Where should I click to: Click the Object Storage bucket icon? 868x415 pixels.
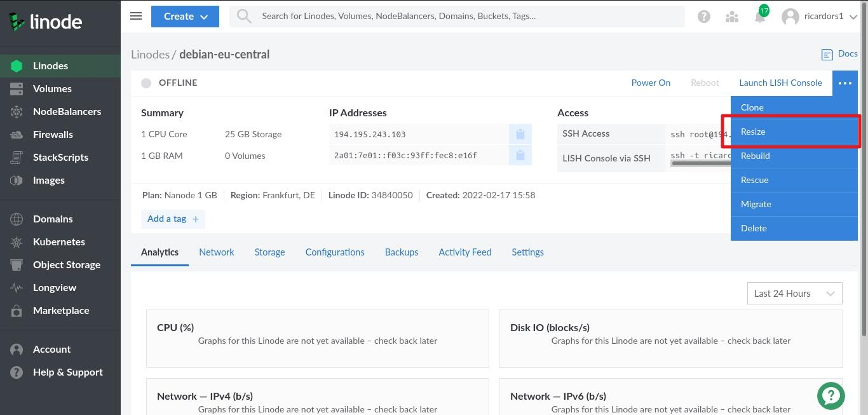(x=17, y=265)
